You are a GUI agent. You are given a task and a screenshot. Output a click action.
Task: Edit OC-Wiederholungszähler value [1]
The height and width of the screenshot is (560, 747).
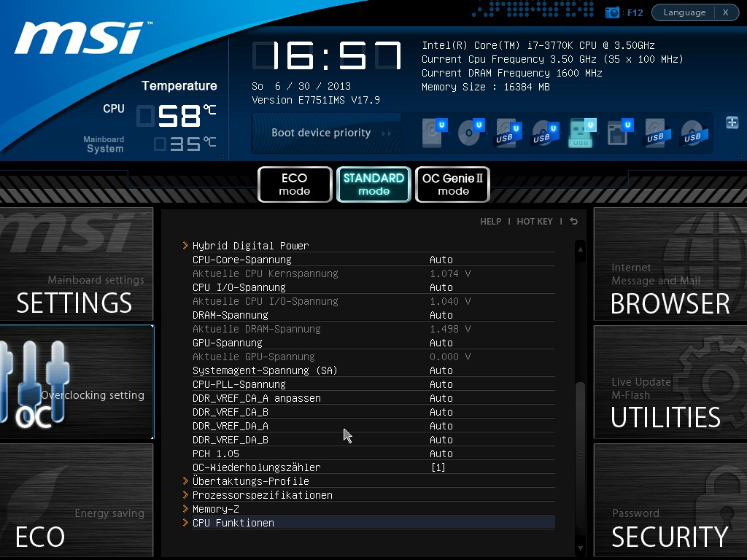(x=438, y=467)
